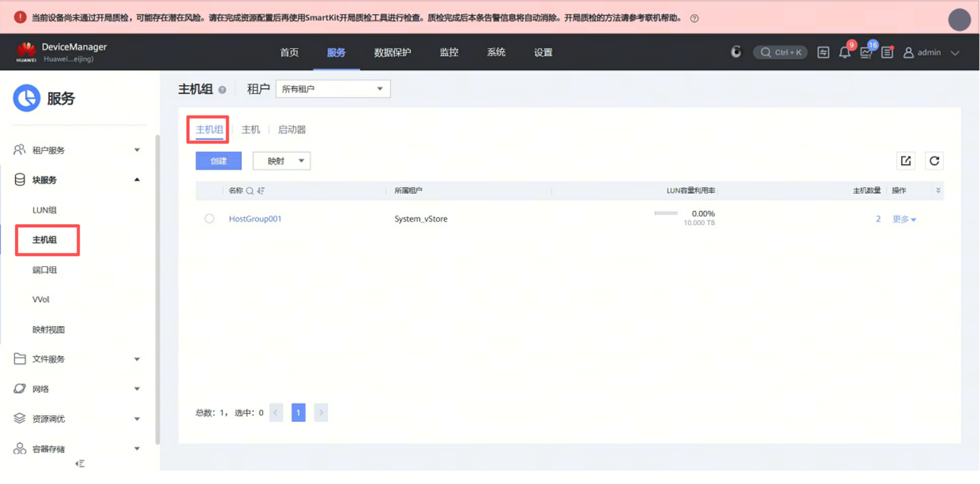Open the 映射 dropdown button
The image size is (980, 484).
pyautogui.click(x=282, y=161)
